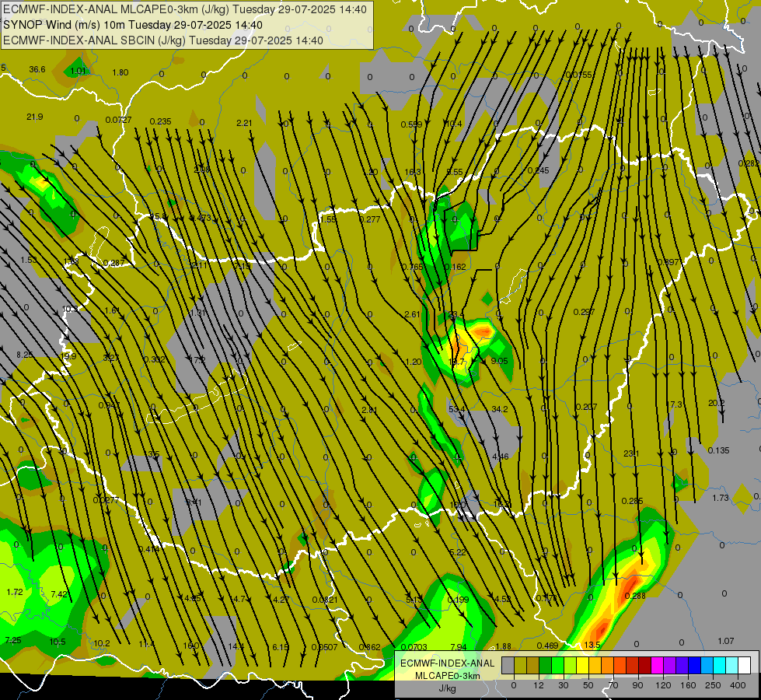This screenshot has width=761, height=700.
Task: Click the map value '7.42'
Action: click(59, 594)
